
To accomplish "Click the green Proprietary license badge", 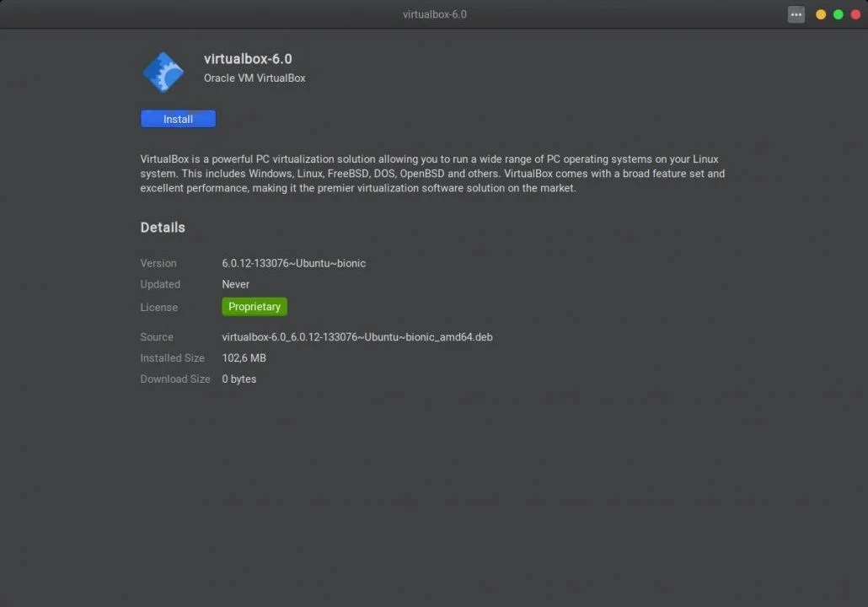I will [255, 306].
